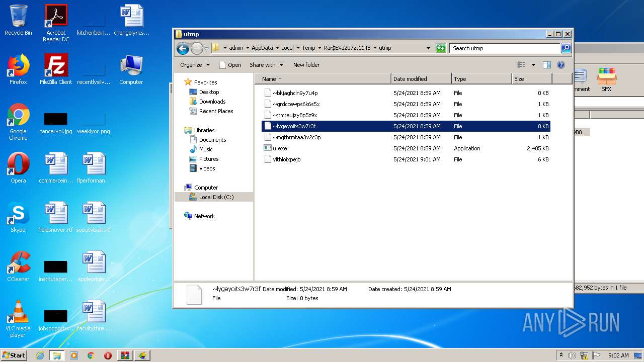Sort by Type column header

[481, 79]
